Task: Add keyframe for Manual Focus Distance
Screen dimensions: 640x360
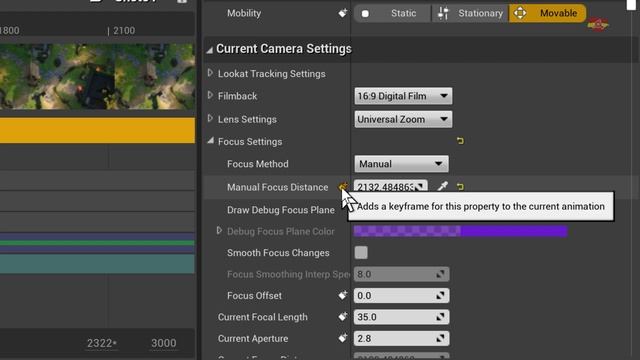Action: pos(342,187)
